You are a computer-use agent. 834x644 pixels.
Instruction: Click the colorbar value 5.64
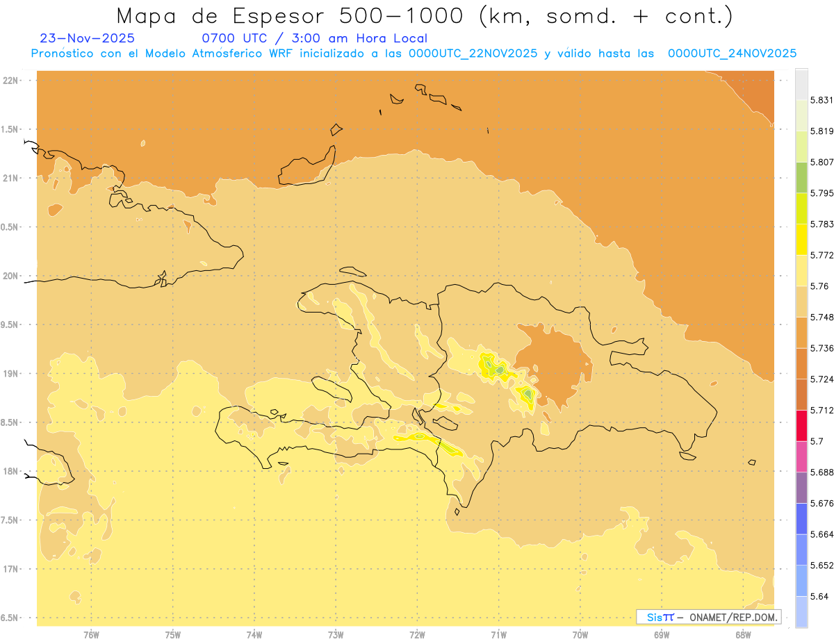click(x=819, y=596)
